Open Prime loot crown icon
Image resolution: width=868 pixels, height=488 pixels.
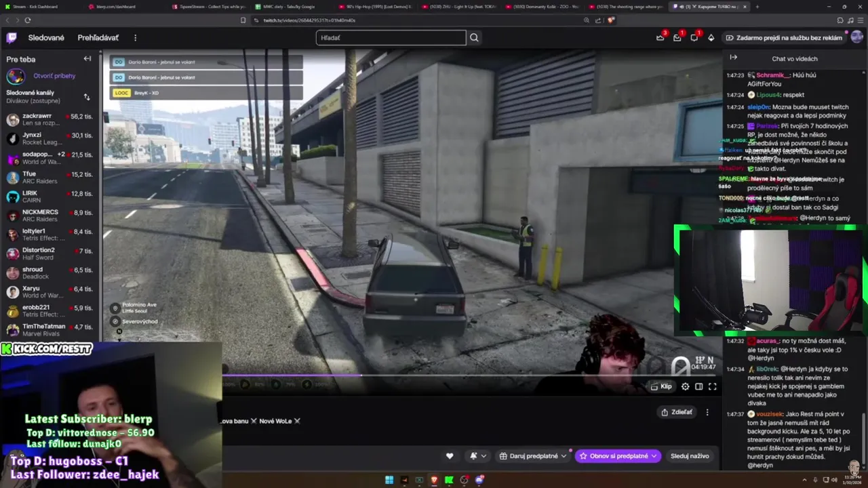pos(660,38)
